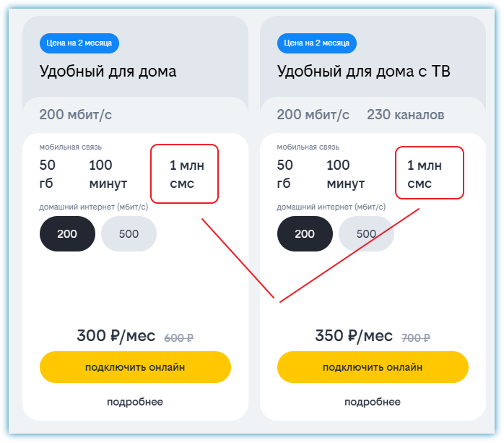The height and width of the screenshot is (443, 504).
Task: Click the crossed-out 700 ₽ old price
Action: [416, 337]
